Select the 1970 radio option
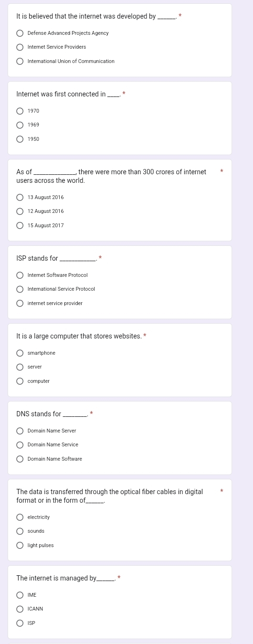The height and width of the screenshot is (644, 253). tap(20, 111)
